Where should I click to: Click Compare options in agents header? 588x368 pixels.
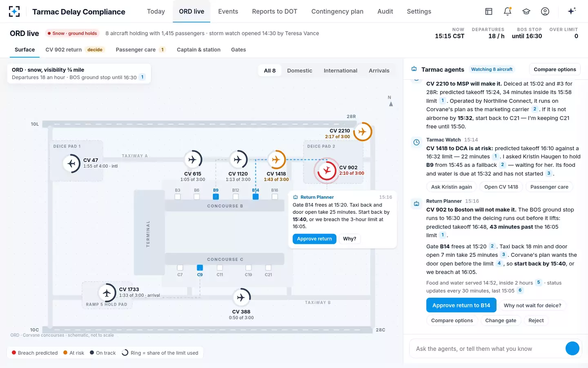(555, 70)
